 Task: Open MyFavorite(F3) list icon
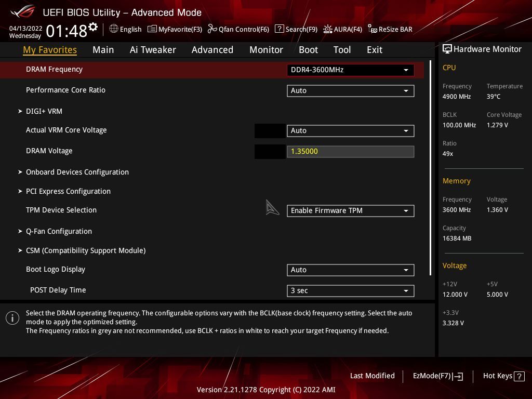click(152, 29)
